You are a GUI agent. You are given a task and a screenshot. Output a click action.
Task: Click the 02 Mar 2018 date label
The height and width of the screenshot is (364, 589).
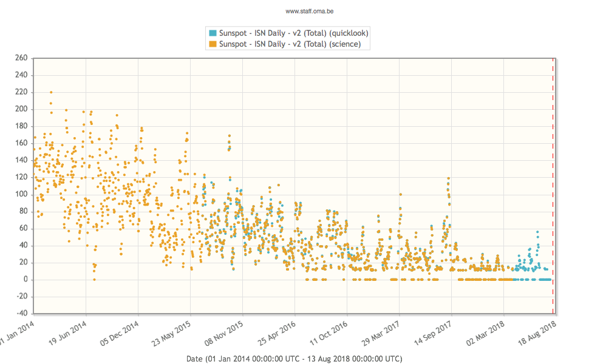coord(485,333)
